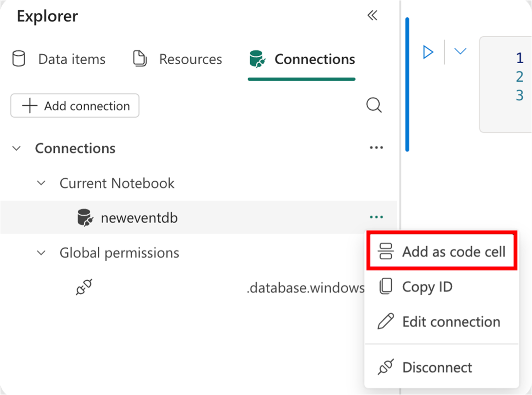Open more options for Connections section

(x=376, y=148)
